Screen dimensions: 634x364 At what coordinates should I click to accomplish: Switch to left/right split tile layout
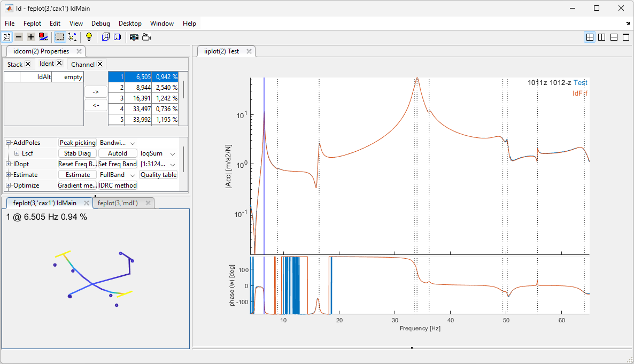(x=602, y=37)
